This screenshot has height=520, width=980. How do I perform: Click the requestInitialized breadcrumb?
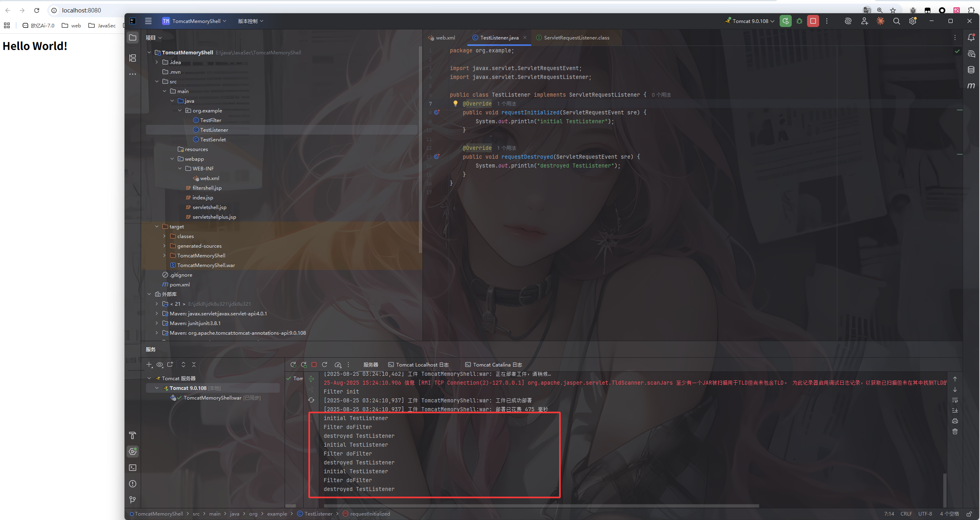pyautogui.click(x=366, y=514)
